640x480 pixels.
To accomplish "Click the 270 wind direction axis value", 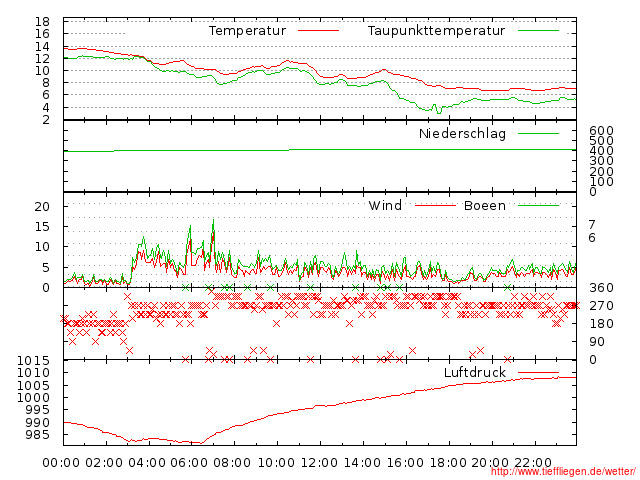I will pyautogui.click(x=601, y=306).
